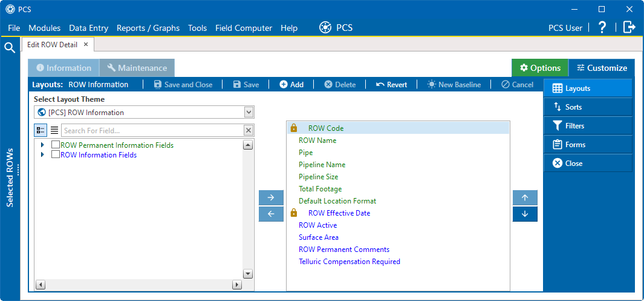Click the Save toolbar button
The image size is (644, 301).
coord(246,85)
